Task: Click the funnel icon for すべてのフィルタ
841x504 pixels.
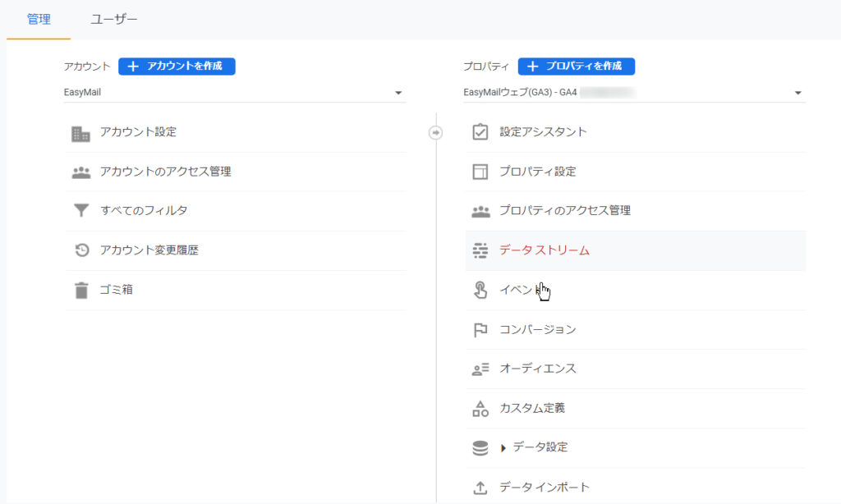Action: (80, 211)
